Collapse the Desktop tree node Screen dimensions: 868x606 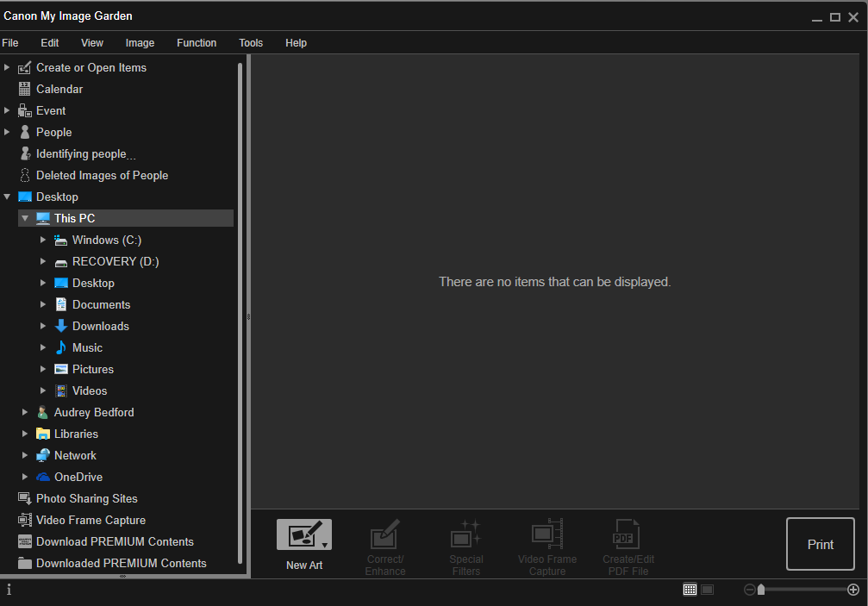click(x=8, y=197)
